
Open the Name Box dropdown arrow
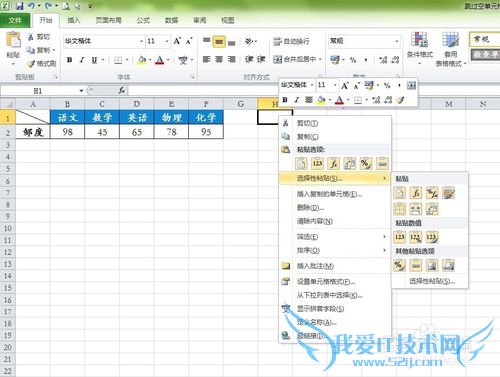tap(81, 91)
